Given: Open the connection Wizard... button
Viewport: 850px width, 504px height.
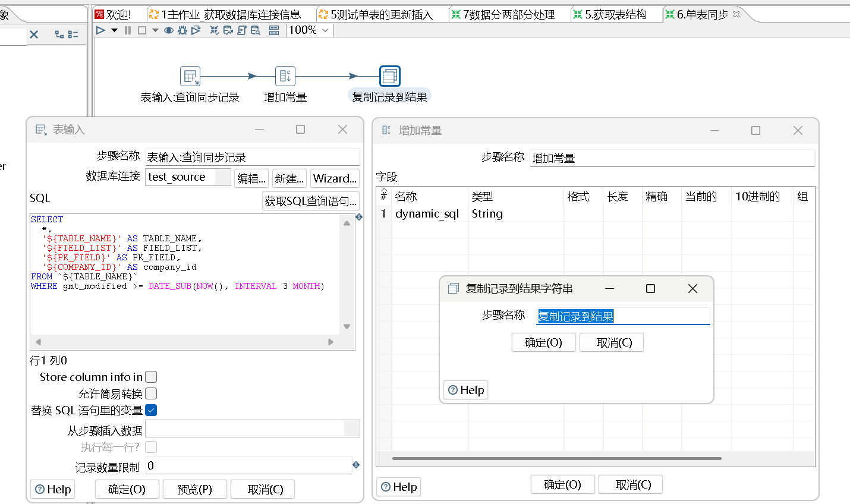Looking at the screenshot, I should [335, 178].
